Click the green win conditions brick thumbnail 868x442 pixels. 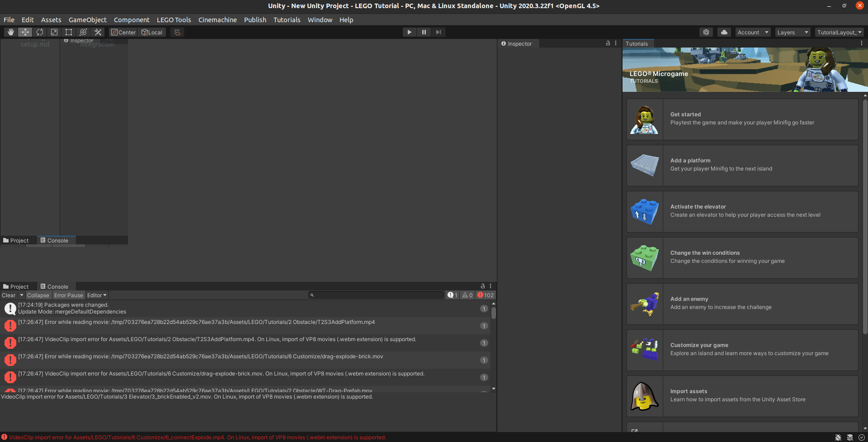coord(645,258)
